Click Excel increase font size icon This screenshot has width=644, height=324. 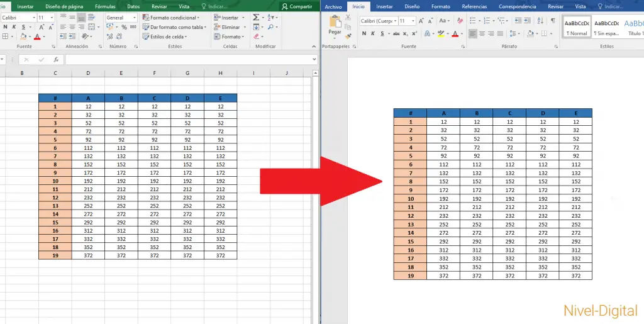[x=42, y=27]
